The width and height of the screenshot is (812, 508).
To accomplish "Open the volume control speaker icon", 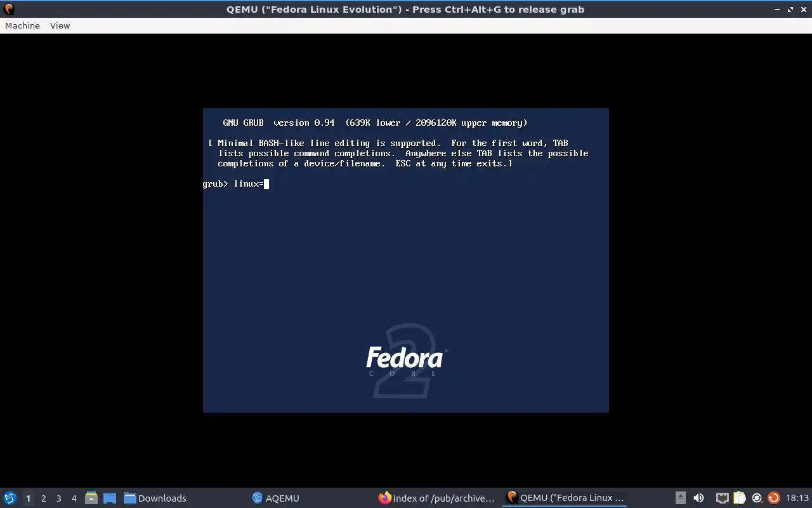I will 698,498.
